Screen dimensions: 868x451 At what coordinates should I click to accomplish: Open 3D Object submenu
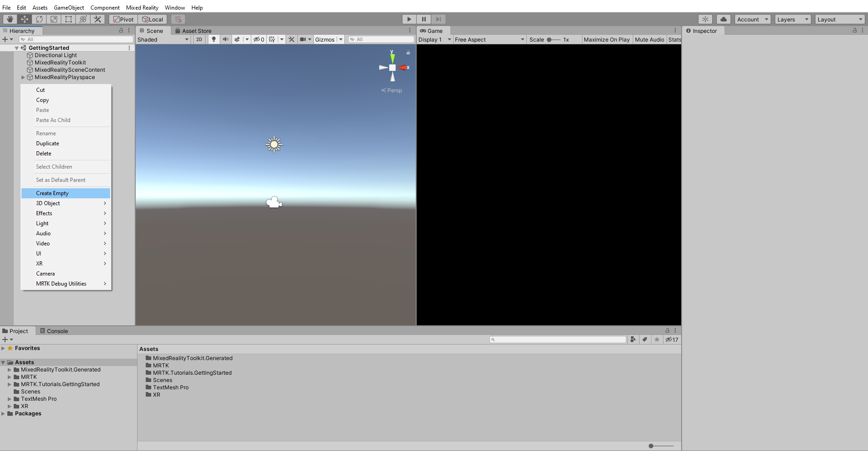click(x=66, y=203)
